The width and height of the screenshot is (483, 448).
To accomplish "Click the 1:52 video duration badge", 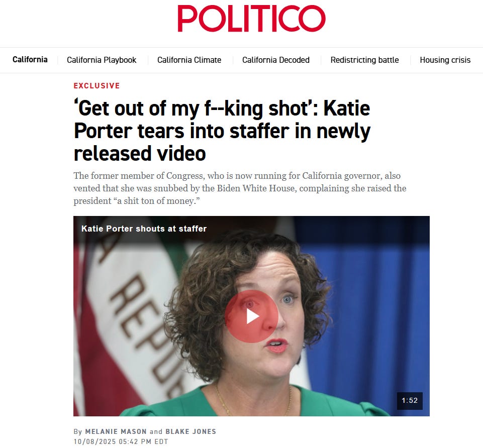I will point(410,401).
